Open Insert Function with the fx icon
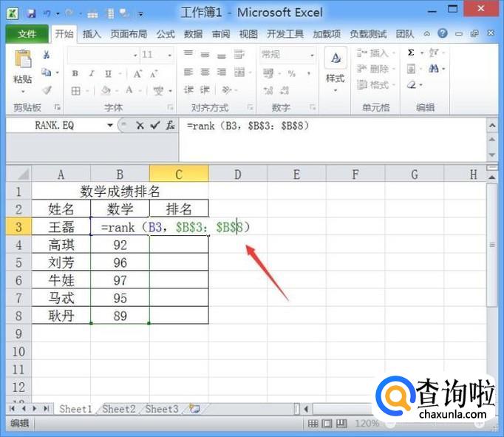The width and height of the screenshot is (504, 437). [170, 126]
